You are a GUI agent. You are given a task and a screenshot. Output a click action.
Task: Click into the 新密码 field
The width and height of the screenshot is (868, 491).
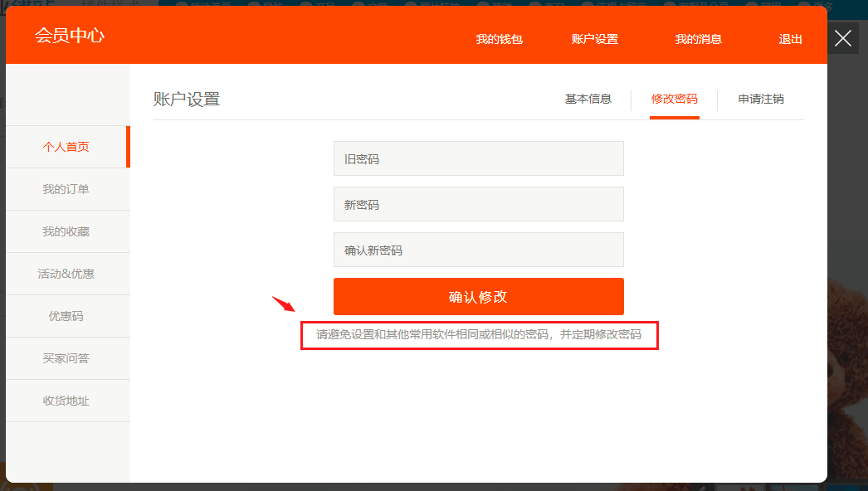point(478,204)
